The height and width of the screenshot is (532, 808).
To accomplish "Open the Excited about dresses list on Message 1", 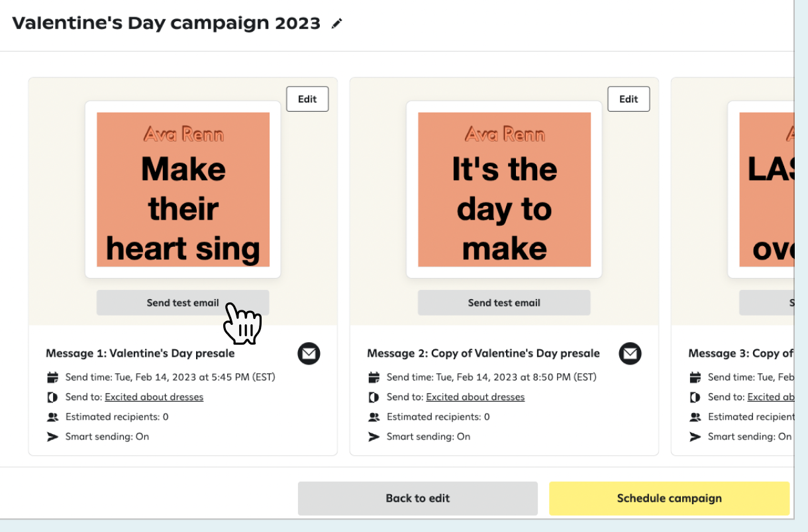I will 154,397.
